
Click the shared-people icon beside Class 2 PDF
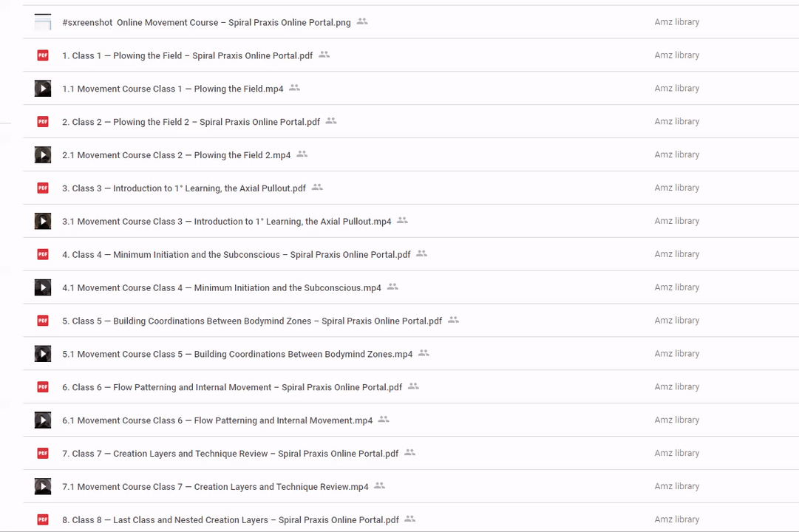pos(331,121)
